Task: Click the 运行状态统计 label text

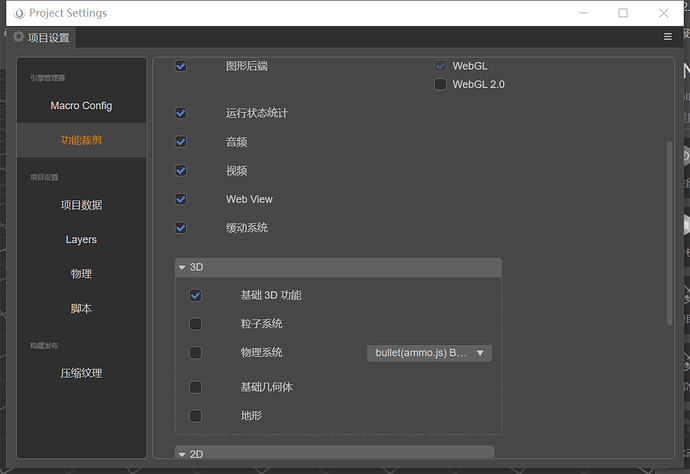Action: [x=257, y=113]
